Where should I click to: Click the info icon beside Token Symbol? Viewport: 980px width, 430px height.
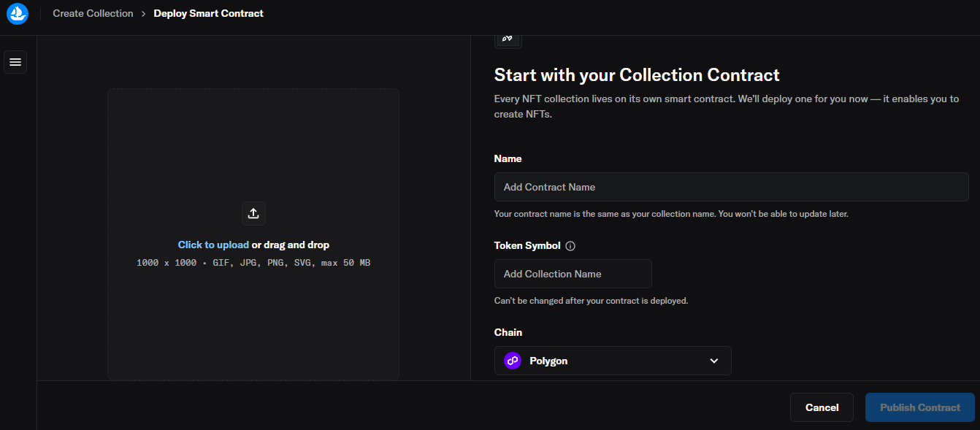point(570,246)
